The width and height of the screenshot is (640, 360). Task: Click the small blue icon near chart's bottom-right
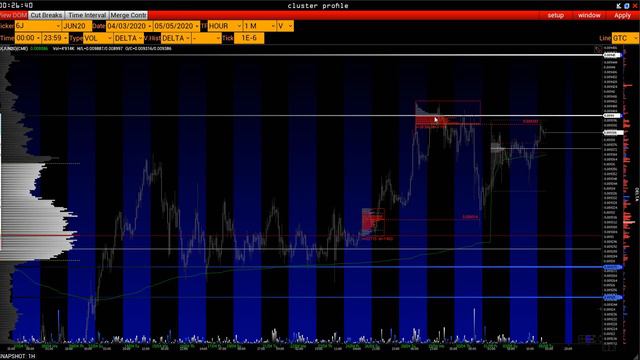pos(589,339)
